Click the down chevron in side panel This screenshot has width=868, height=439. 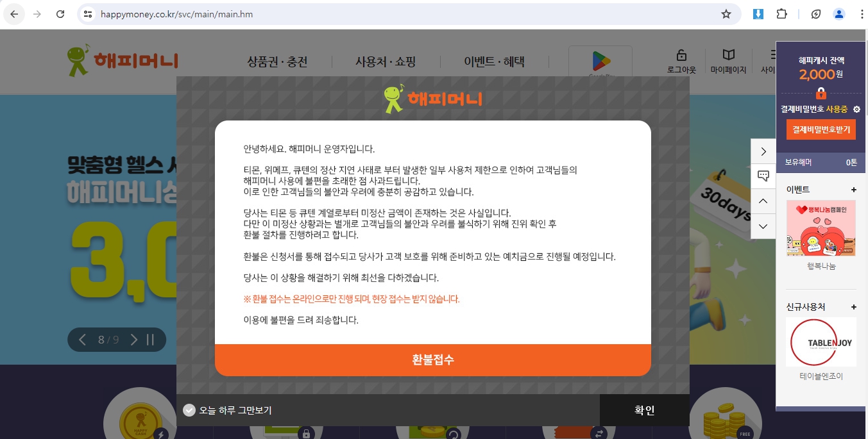763,226
